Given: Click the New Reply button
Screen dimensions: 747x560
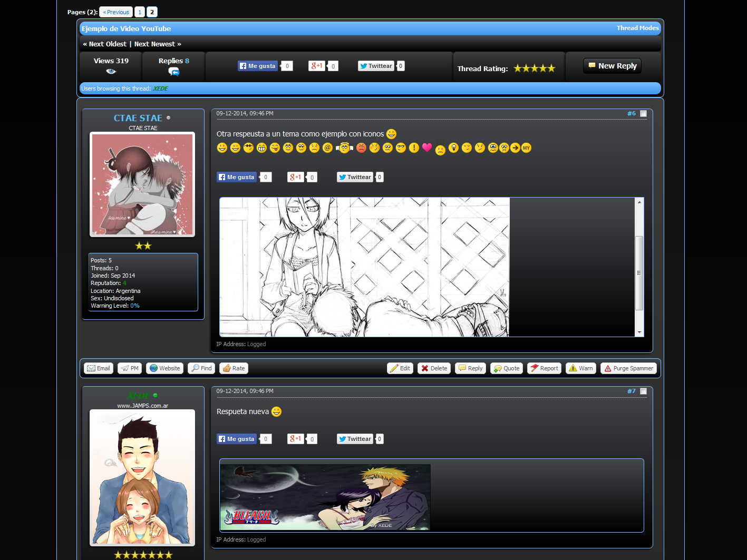Looking at the screenshot, I should click(x=612, y=66).
